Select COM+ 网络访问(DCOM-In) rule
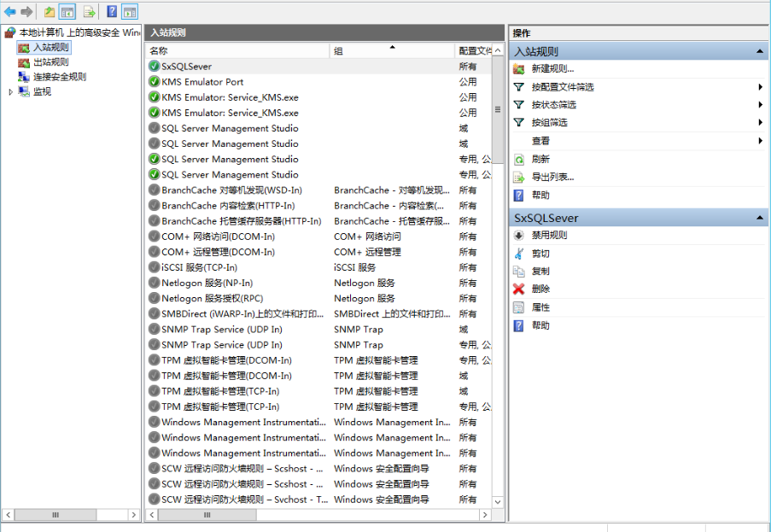The image size is (771, 532). [218, 237]
